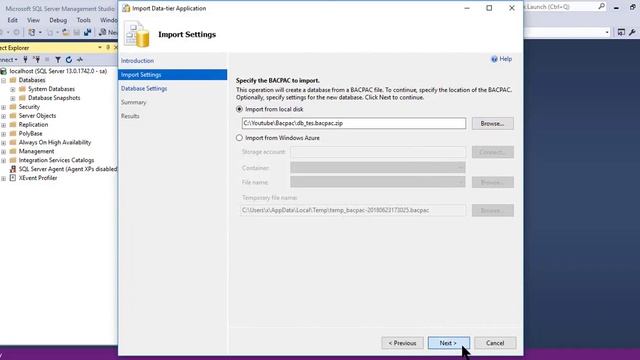This screenshot has height=360, width=640.
Task: Click the Open File folder icon in SSMS toolbar
Action: point(66,32)
